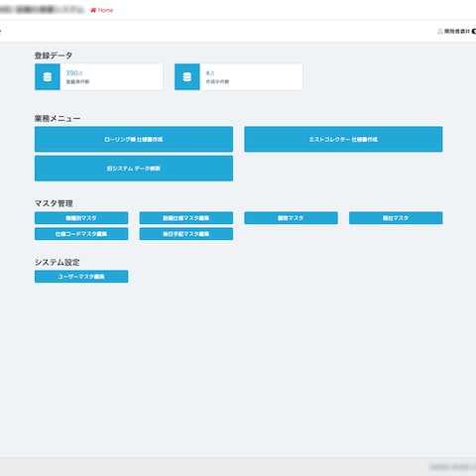Click the ローリング specification creation button
476x476 pixels.
click(134, 139)
